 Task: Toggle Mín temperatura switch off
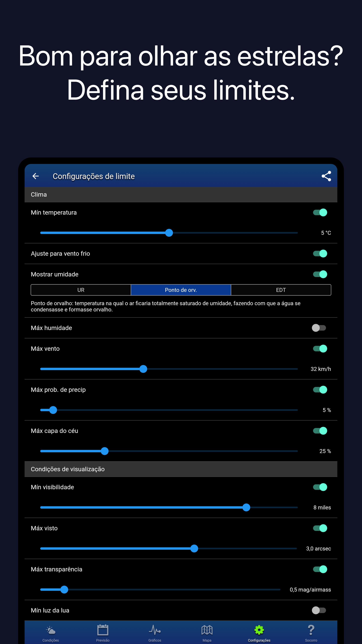(320, 212)
